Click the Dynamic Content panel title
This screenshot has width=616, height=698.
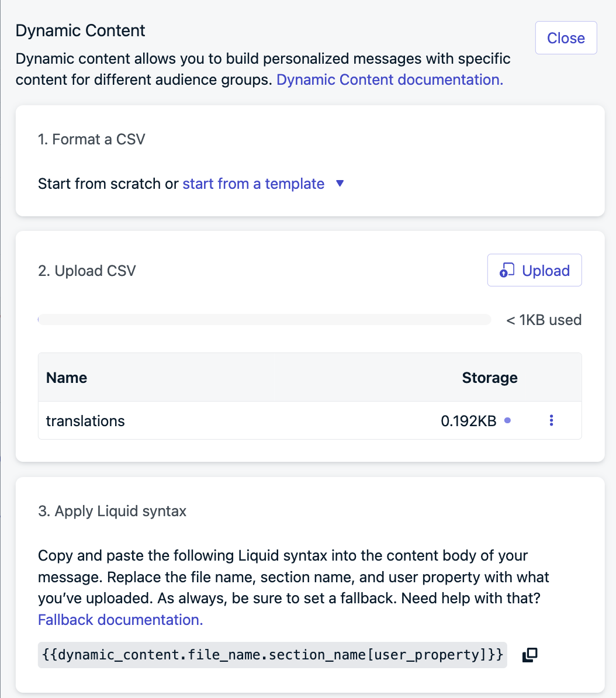(x=81, y=30)
